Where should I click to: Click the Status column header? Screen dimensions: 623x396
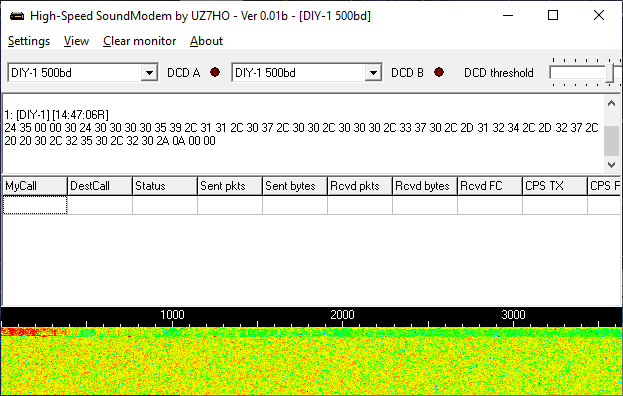click(x=165, y=186)
